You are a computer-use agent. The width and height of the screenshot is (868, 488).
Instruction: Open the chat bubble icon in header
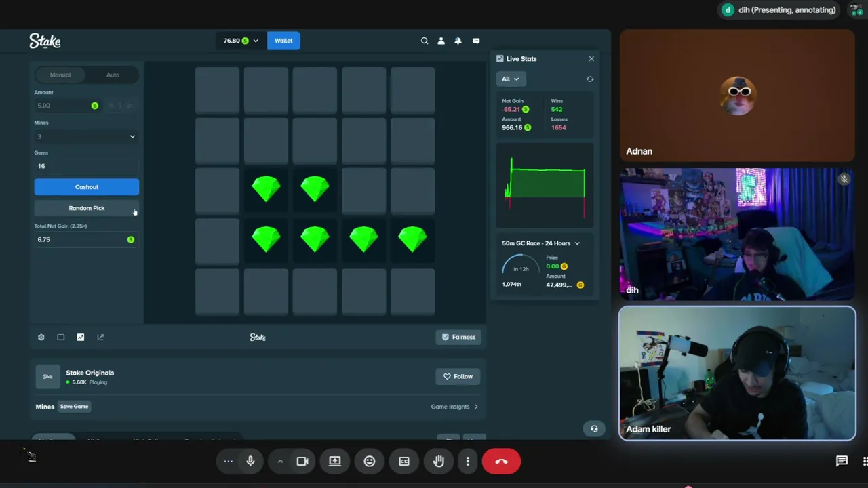476,41
